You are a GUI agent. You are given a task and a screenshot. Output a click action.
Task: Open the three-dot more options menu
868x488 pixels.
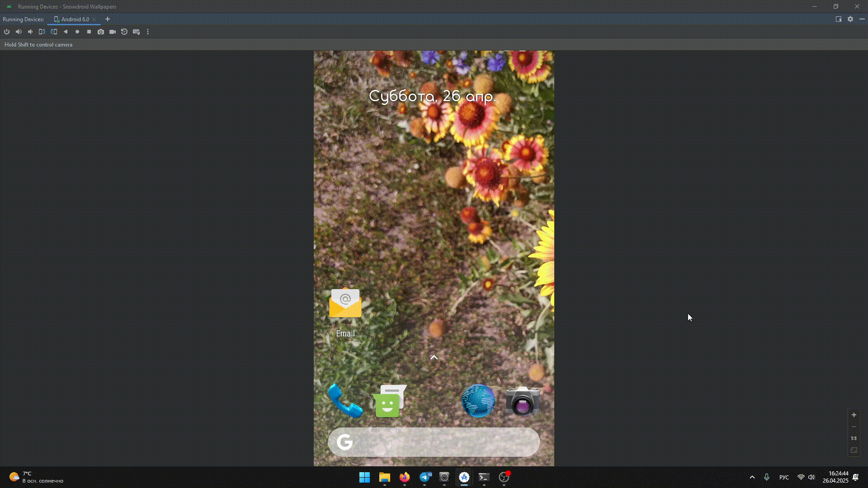pyautogui.click(x=148, y=32)
